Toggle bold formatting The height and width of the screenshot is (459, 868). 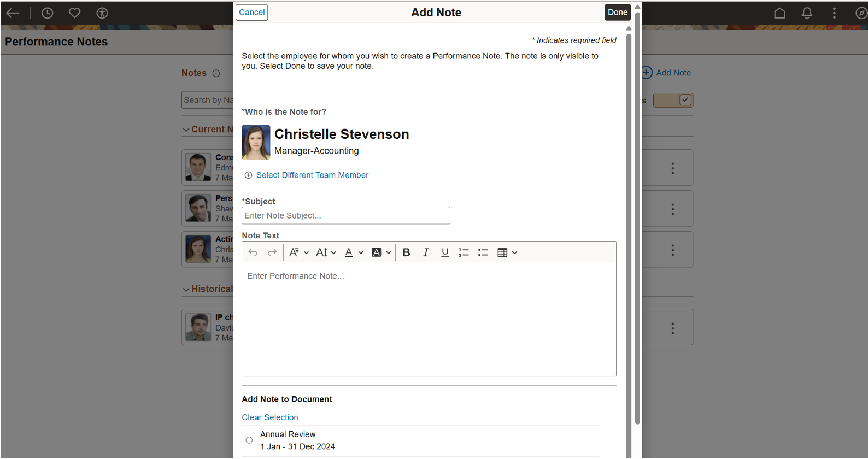[406, 252]
